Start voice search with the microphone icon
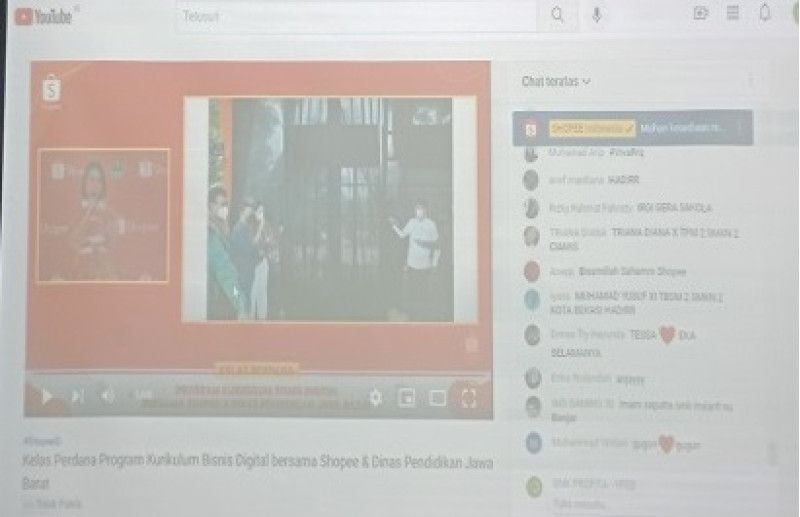This screenshot has width=800, height=517. [597, 15]
